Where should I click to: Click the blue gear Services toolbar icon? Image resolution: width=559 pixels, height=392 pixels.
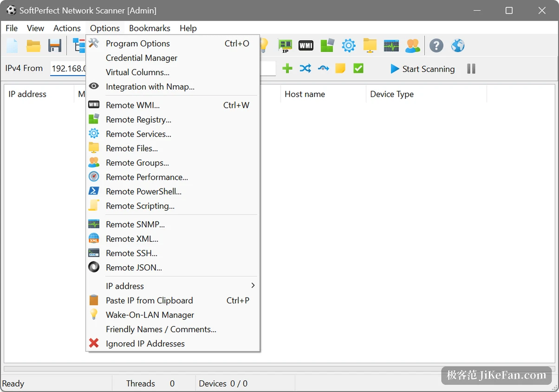(x=349, y=45)
